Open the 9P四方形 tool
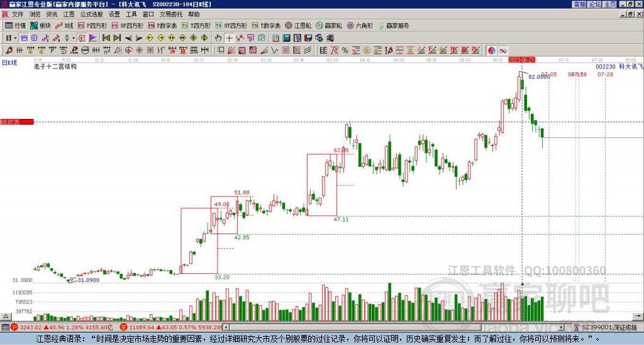Viewport: 644px width, 345px height. pyautogui.click(x=128, y=25)
